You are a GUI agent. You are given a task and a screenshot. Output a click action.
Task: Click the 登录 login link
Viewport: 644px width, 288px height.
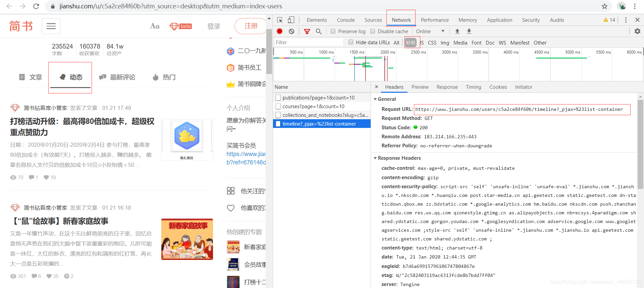(x=214, y=26)
